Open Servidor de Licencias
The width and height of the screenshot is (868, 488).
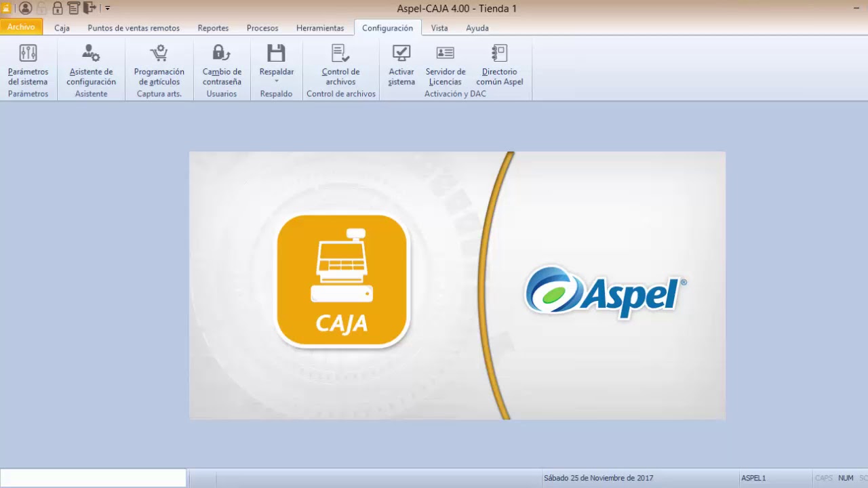tap(446, 65)
